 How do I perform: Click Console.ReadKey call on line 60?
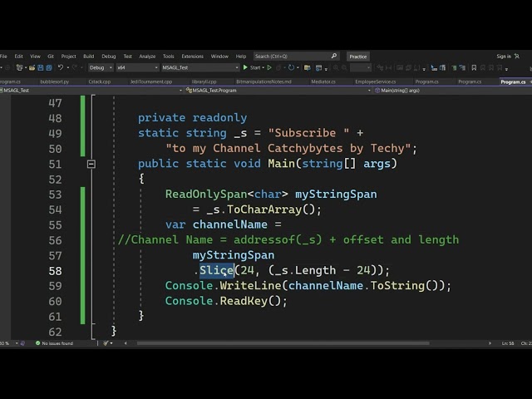[226, 301]
